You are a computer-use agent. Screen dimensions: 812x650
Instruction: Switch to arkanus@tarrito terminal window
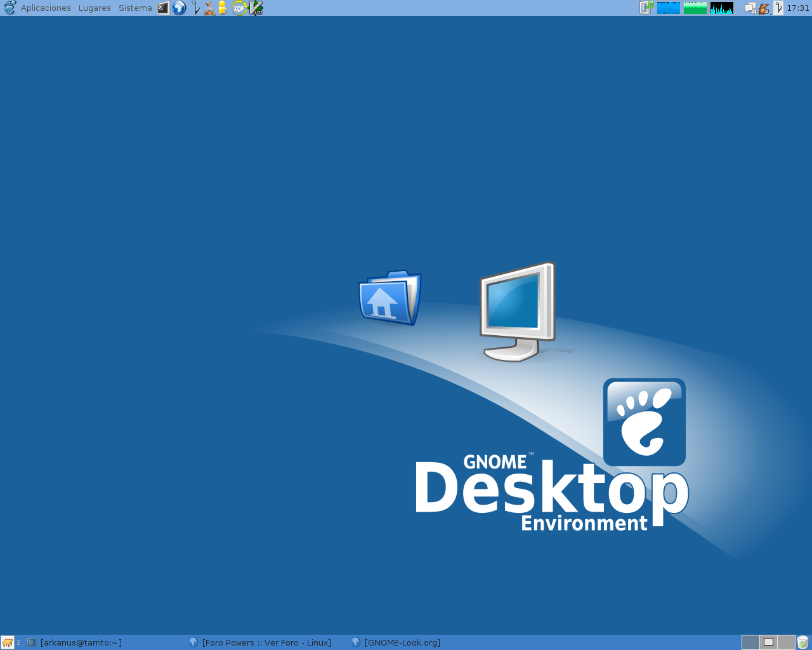point(105,642)
